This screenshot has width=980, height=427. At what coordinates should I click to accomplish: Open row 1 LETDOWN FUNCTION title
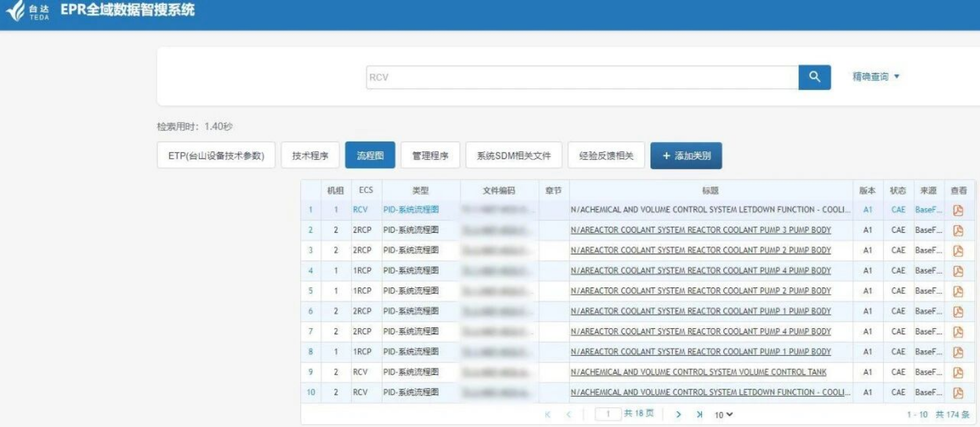coord(711,210)
